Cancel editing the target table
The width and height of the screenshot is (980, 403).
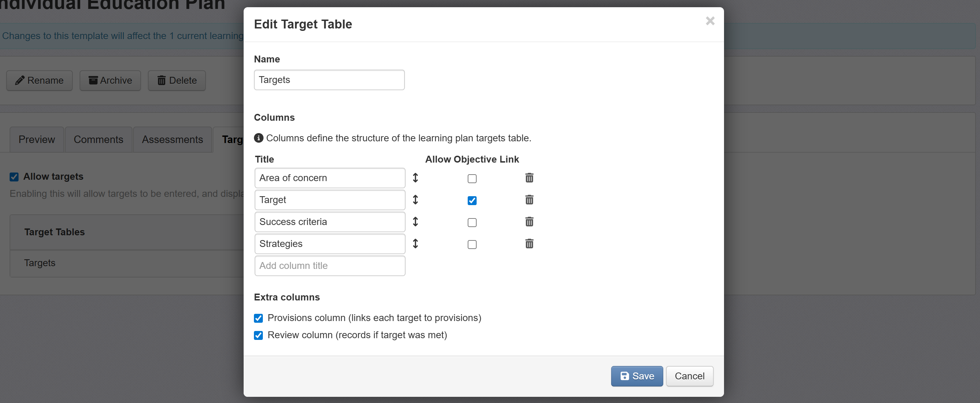tap(689, 376)
